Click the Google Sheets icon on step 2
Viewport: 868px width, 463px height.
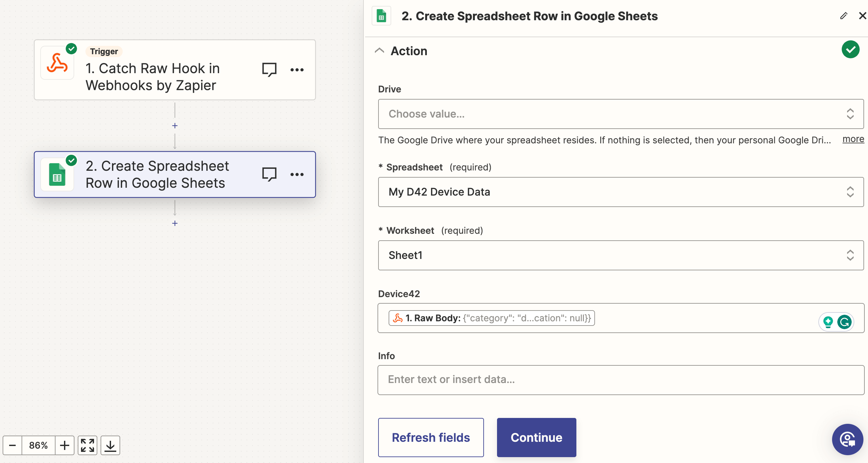(57, 174)
